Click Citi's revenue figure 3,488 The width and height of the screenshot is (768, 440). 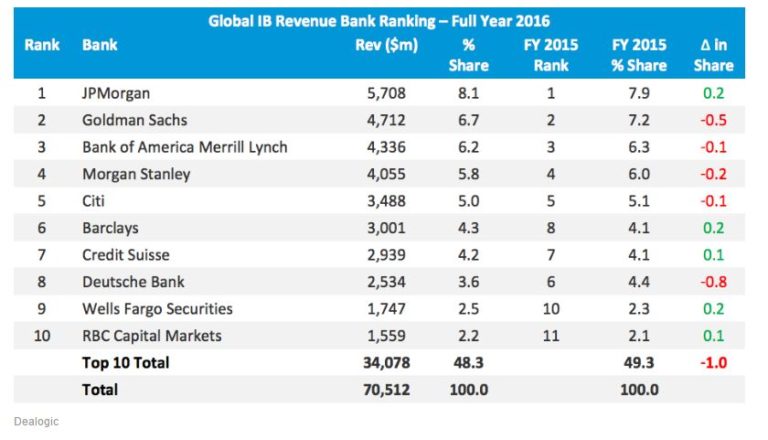(x=388, y=199)
